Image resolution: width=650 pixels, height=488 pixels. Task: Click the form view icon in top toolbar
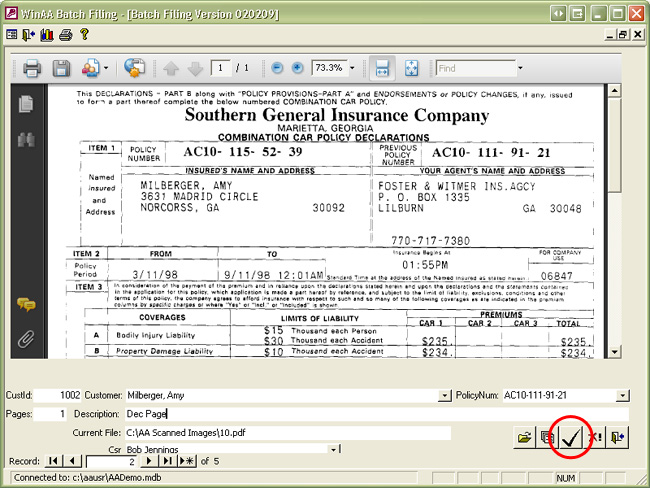click(x=12, y=34)
